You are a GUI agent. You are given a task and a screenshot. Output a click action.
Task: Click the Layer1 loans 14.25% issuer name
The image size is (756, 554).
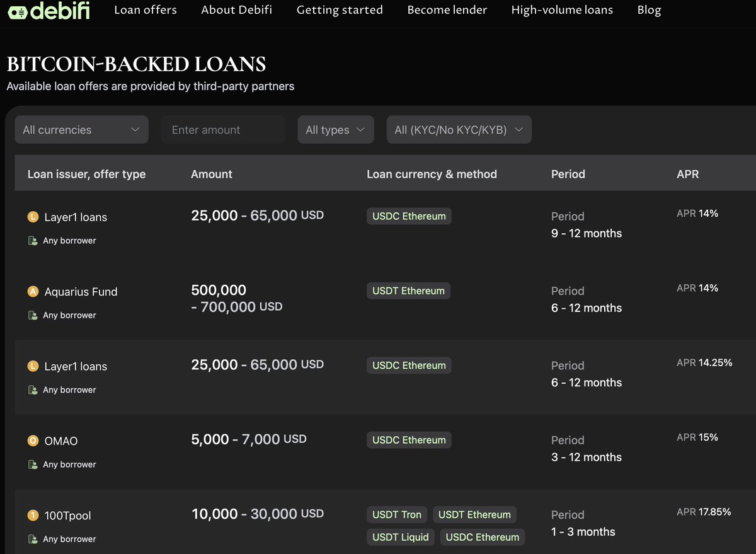coord(76,367)
